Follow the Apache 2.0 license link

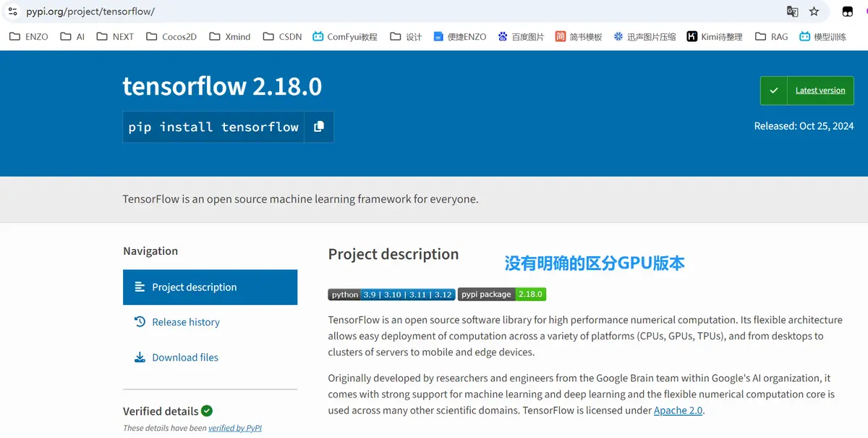(x=678, y=410)
